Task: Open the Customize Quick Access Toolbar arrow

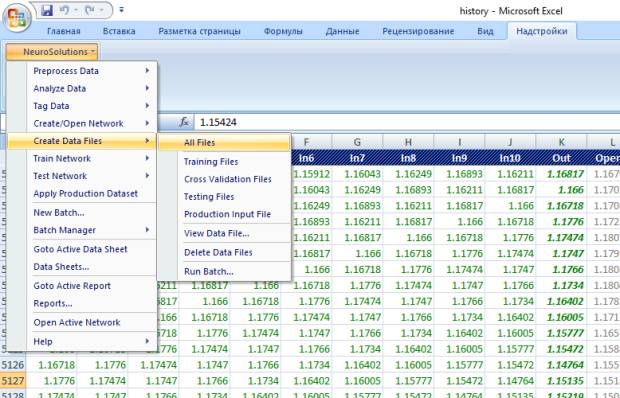Action: click(x=121, y=9)
